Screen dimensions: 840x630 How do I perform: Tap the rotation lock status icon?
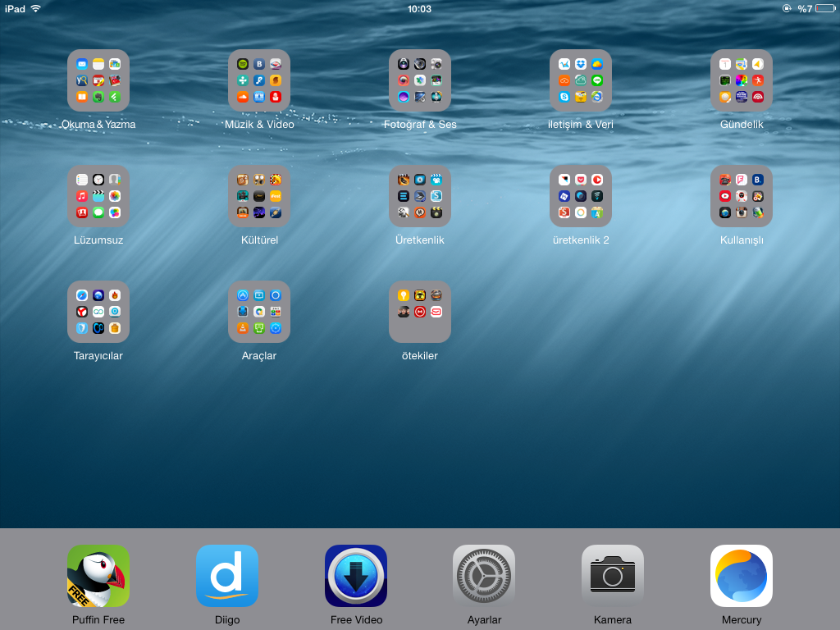click(x=787, y=8)
